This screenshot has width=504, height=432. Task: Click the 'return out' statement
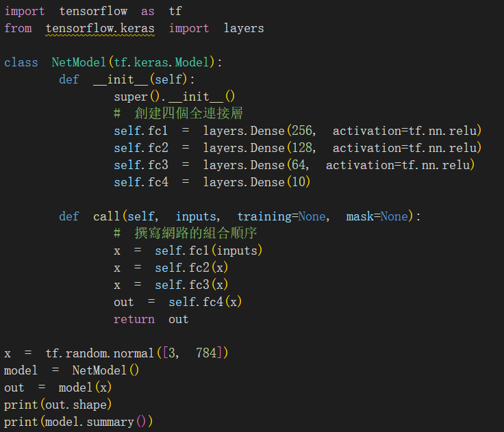tap(151, 319)
